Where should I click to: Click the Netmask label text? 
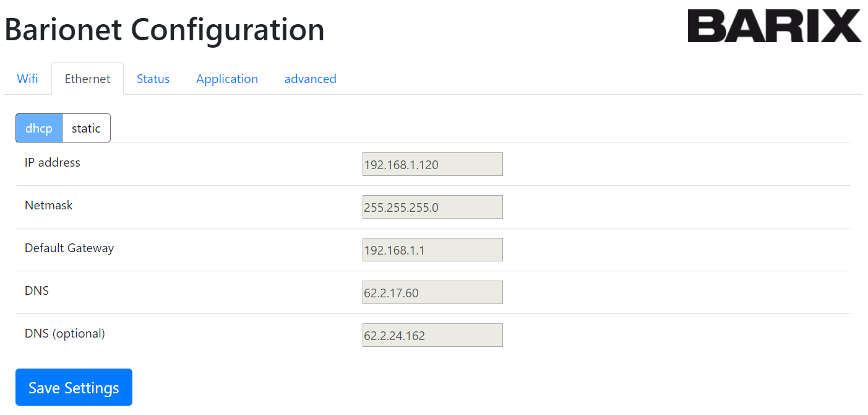[x=49, y=206]
